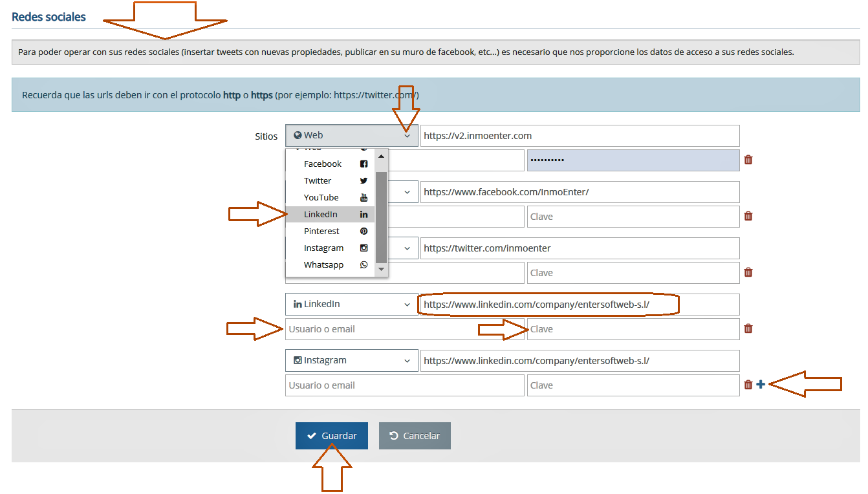Focus Clave field under Facebook URL
868x494 pixels.
pyautogui.click(x=633, y=217)
